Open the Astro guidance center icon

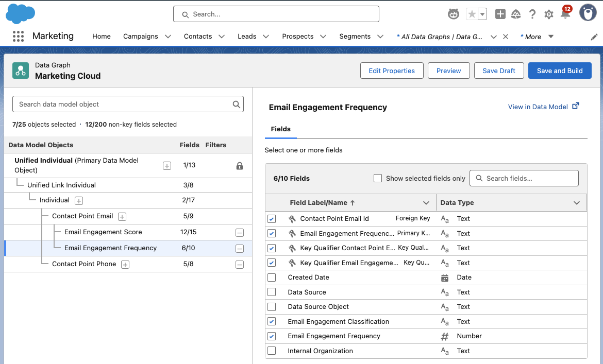click(x=454, y=14)
